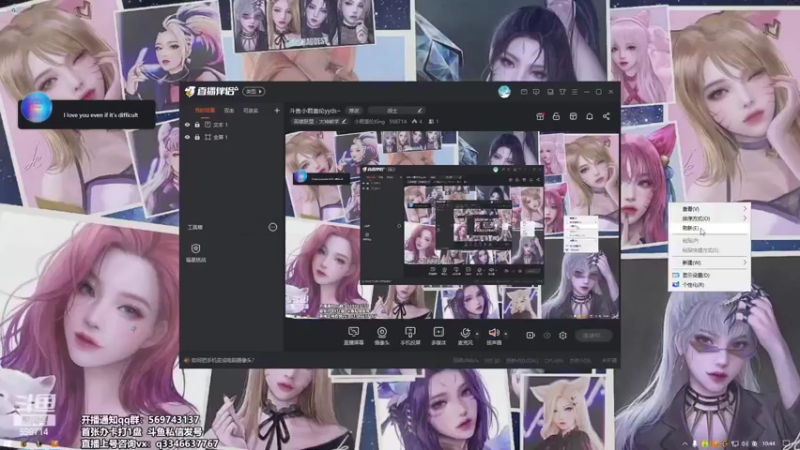Expand 排序方式(O) submenu in context menu
This screenshot has width=800, height=450.
[x=709, y=218]
